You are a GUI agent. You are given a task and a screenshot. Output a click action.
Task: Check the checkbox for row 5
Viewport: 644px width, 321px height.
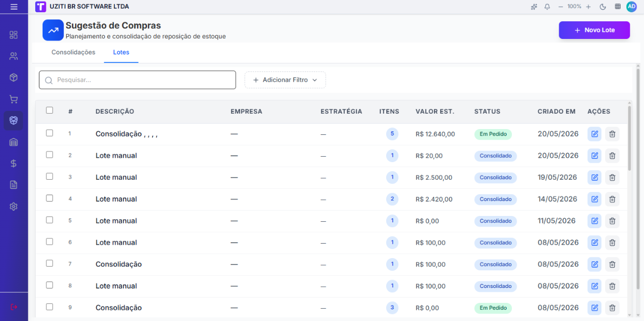click(50, 220)
